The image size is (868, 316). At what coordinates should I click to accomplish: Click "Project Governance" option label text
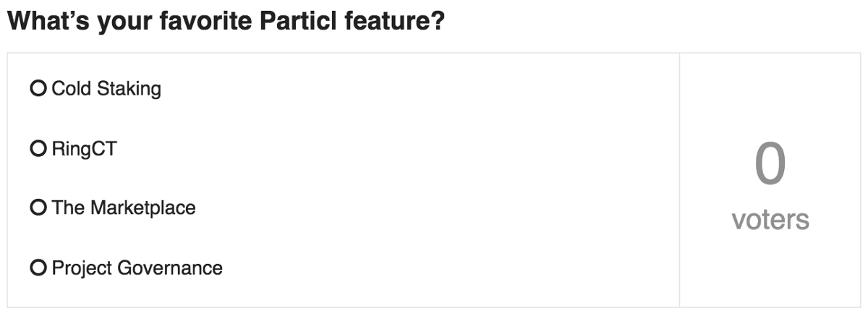coord(137,268)
